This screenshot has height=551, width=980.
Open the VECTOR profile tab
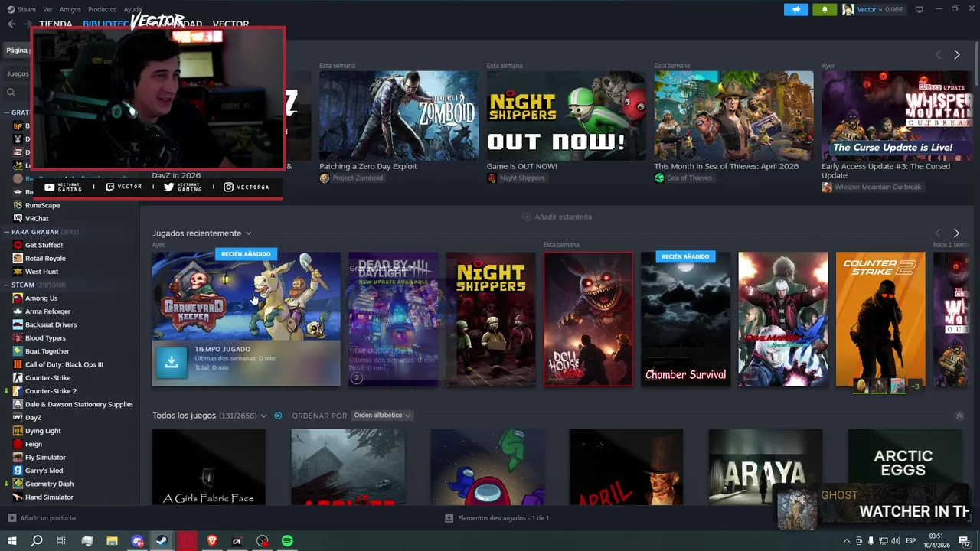(230, 24)
